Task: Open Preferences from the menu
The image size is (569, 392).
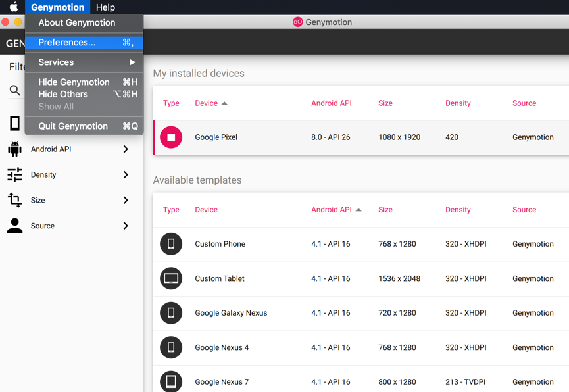Action: click(x=84, y=43)
